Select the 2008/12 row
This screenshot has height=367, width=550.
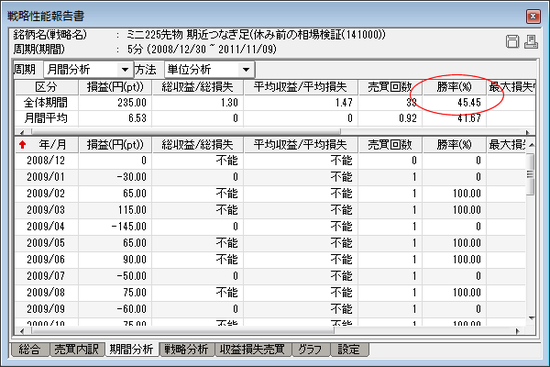click(x=270, y=161)
